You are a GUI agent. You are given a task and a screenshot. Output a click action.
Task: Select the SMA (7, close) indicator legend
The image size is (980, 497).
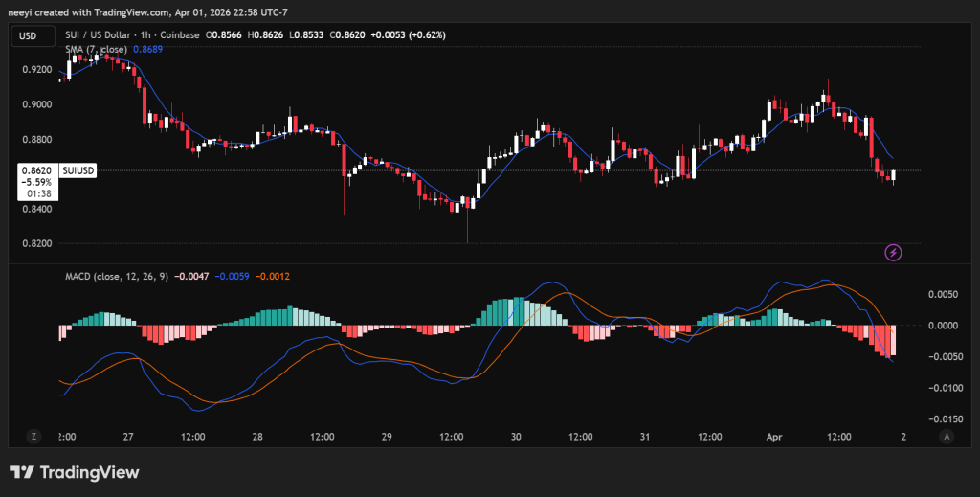94,48
